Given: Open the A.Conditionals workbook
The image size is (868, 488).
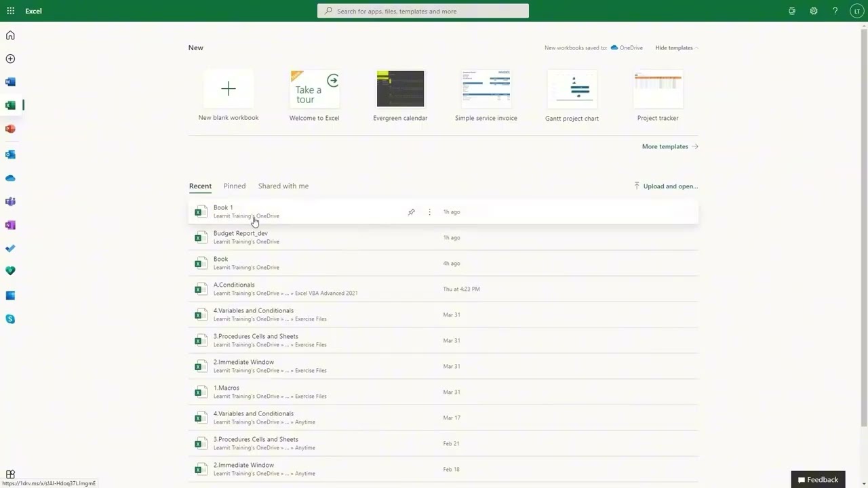Looking at the screenshot, I should point(443,289).
